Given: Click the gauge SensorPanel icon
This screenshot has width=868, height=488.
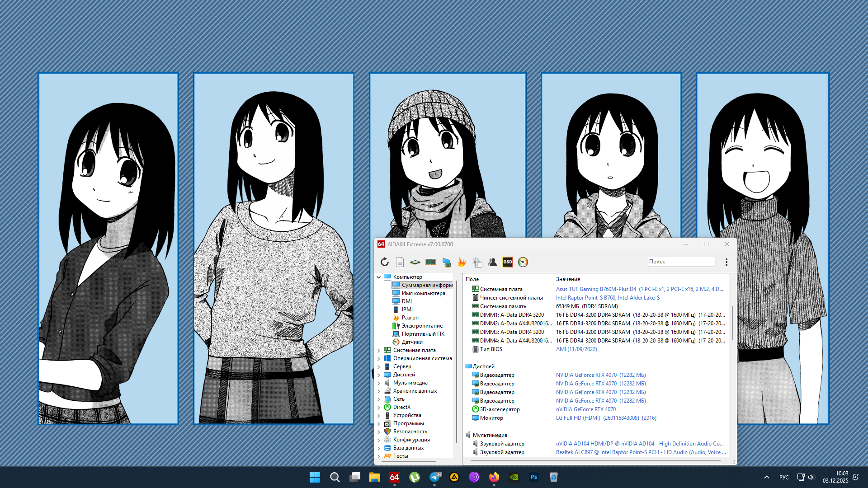Looking at the screenshot, I should click(523, 262).
